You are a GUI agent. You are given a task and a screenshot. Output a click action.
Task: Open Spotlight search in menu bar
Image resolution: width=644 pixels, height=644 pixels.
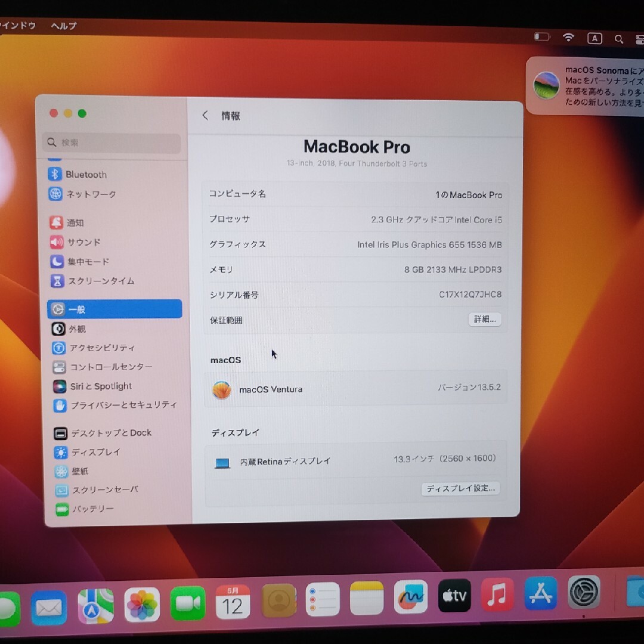(618, 39)
